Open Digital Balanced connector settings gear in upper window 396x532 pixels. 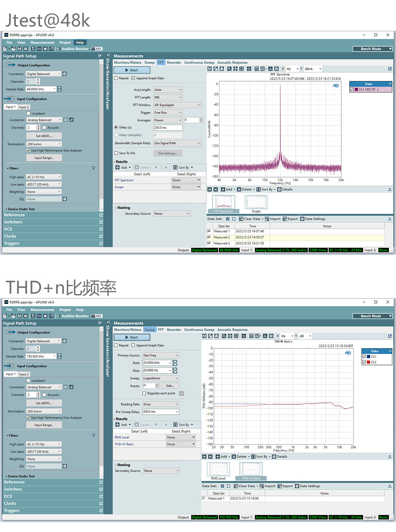[65, 74]
